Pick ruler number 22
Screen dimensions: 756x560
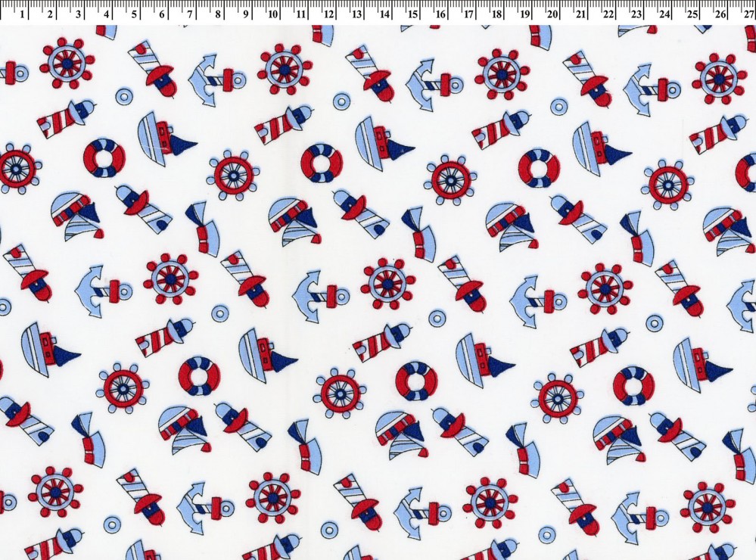point(608,14)
